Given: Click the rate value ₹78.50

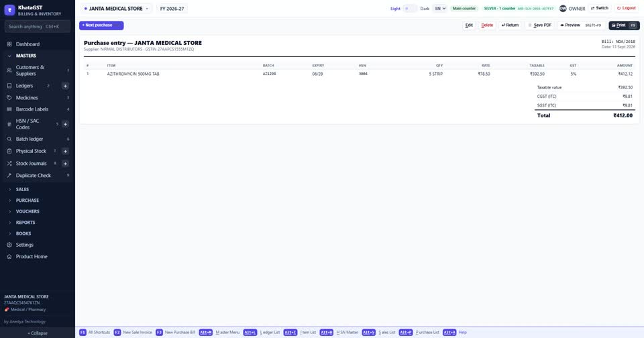Looking at the screenshot, I should (484, 74).
